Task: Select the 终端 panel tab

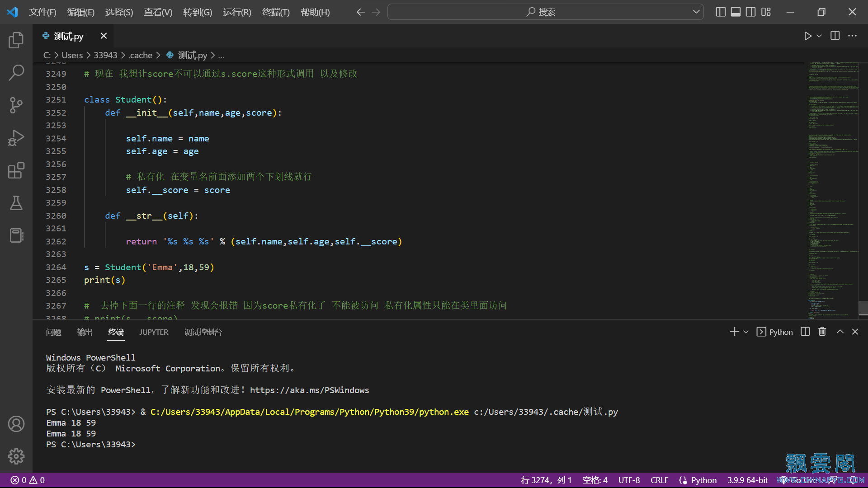Action: (x=116, y=332)
